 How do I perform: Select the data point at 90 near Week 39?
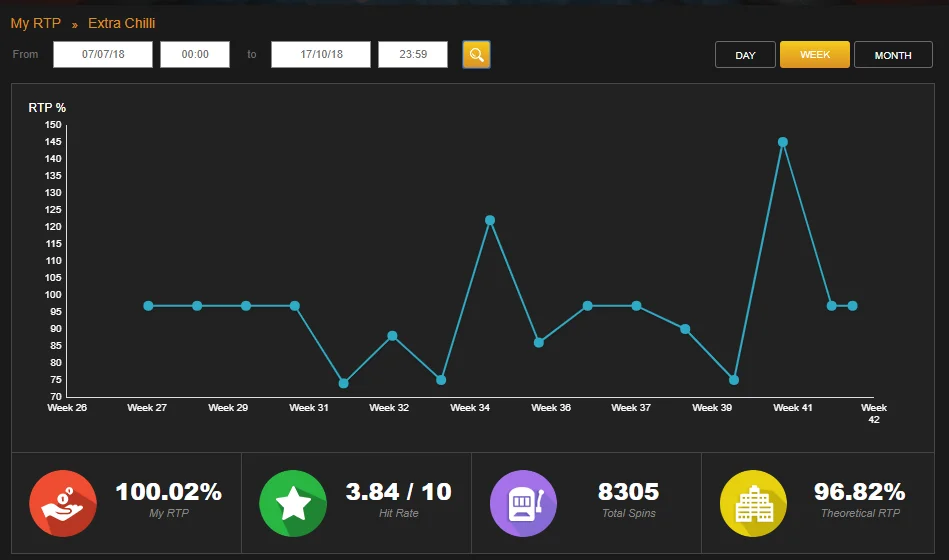[685, 329]
